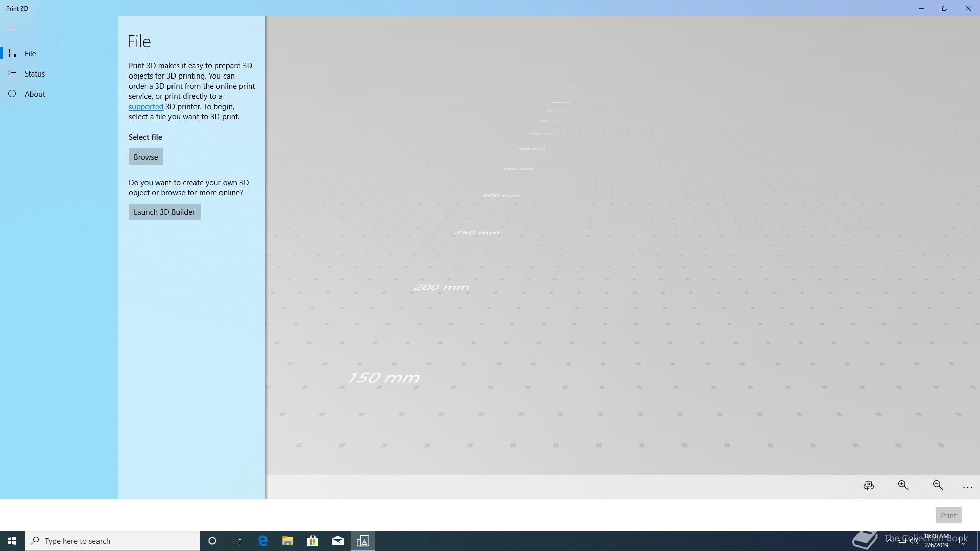This screenshot has width=980, height=551.
Task: Zoom in on the 3D viewport
Action: point(903,486)
